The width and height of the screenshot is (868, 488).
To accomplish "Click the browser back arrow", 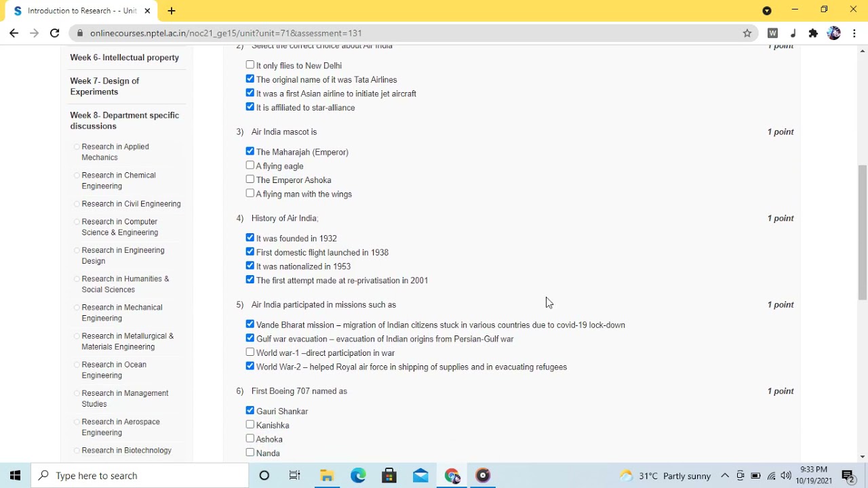I will pos(14,33).
